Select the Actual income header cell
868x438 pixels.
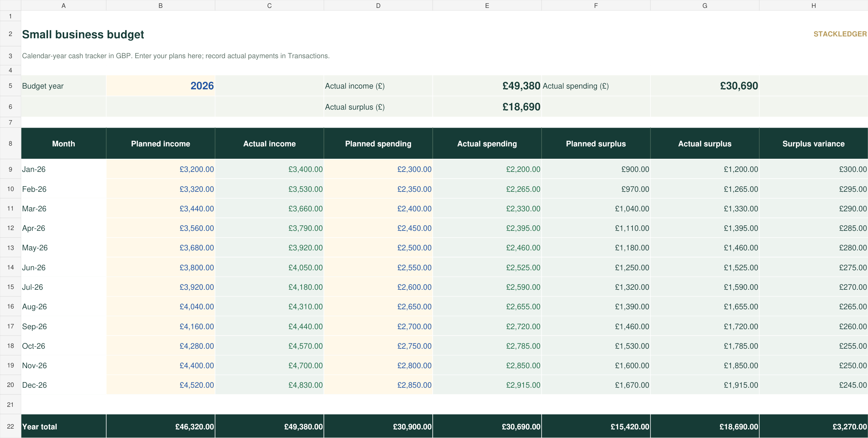point(269,144)
